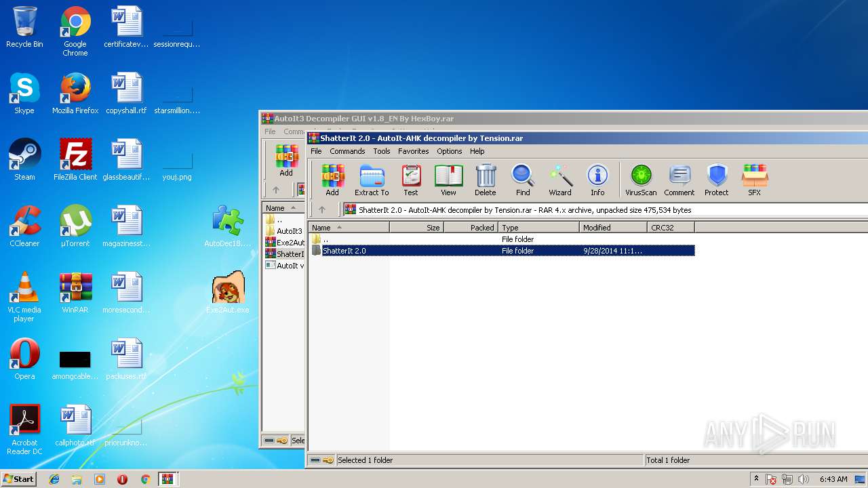This screenshot has width=868, height=488.
Task: Click the Delete trash icon
Action: coord(485,180)
